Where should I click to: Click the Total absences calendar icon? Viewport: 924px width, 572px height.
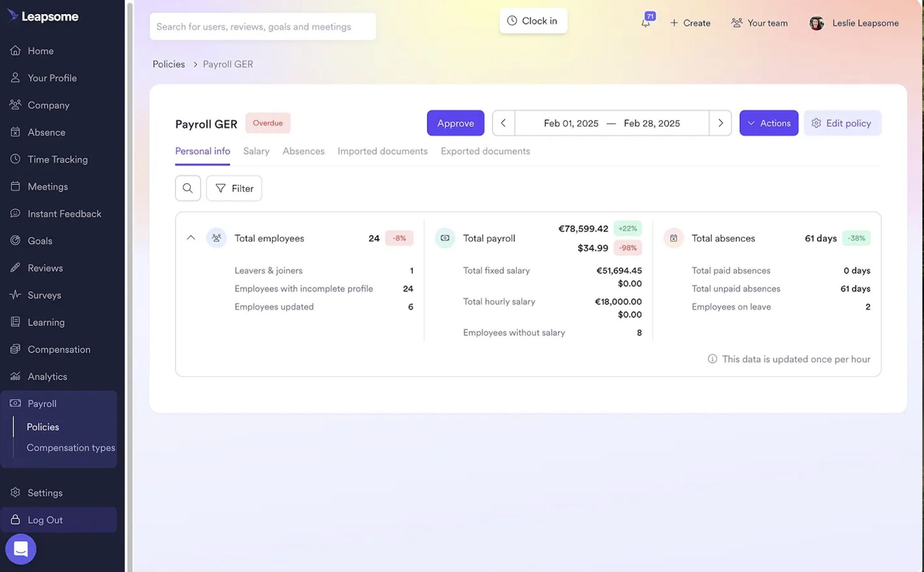tap(674, 238)
